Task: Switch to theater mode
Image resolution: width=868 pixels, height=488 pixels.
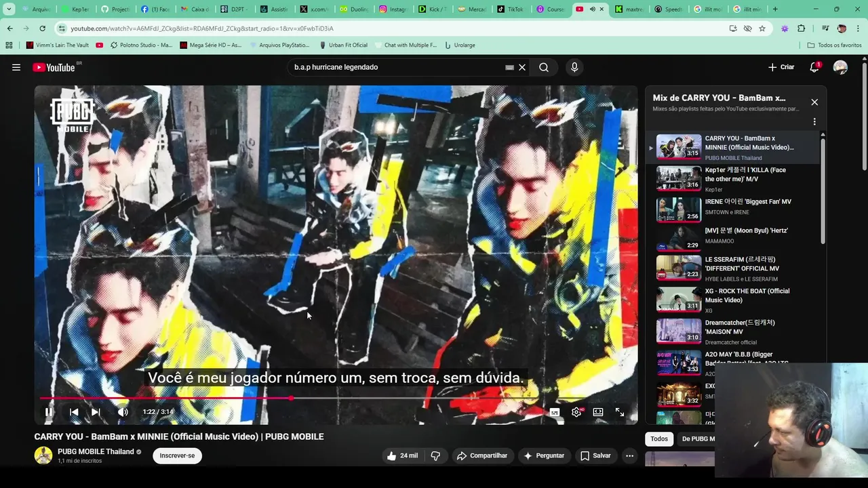Action: point(598,412)
